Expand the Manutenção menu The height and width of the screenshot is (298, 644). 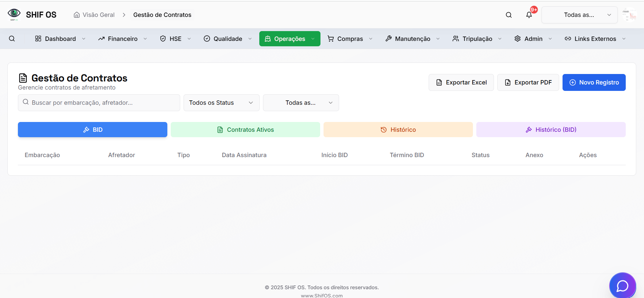point(412,39)
